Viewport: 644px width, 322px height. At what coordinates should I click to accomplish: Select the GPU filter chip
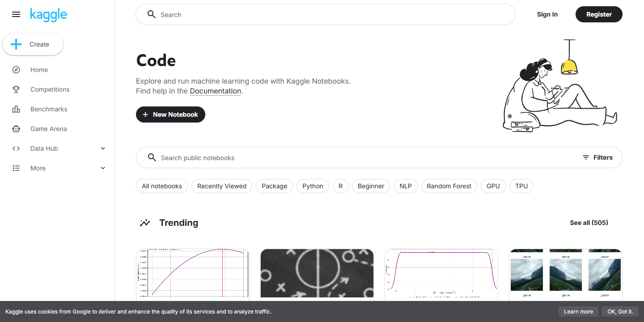[493, 186]
